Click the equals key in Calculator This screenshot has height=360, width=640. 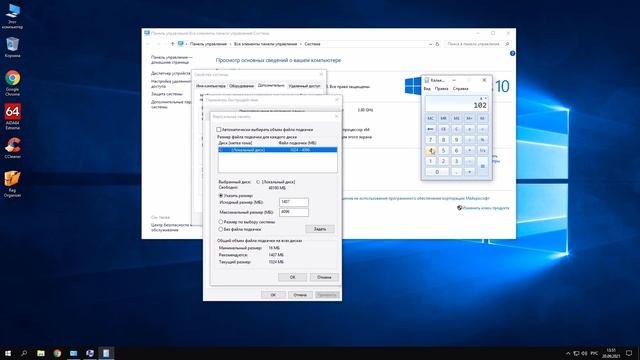[482, 166]
